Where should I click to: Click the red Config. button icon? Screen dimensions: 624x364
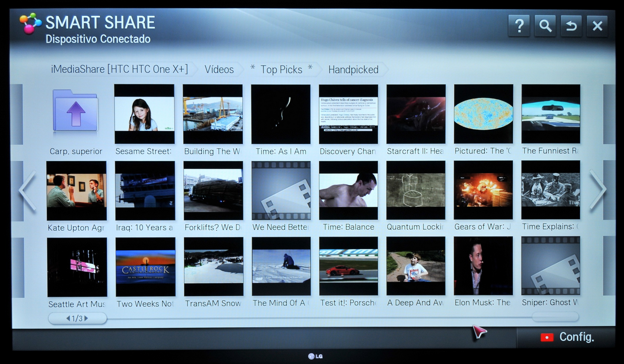pos(547,337)
